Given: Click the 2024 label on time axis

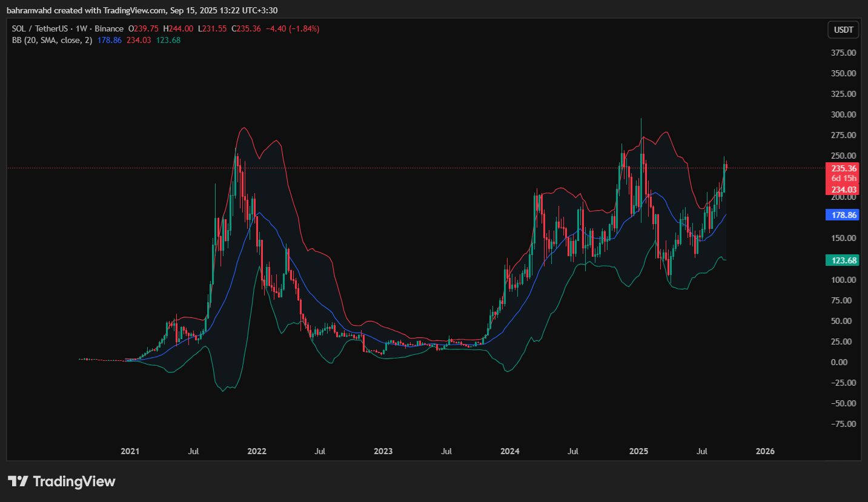Looking at the screenshot, I should (x=510, y=451).
